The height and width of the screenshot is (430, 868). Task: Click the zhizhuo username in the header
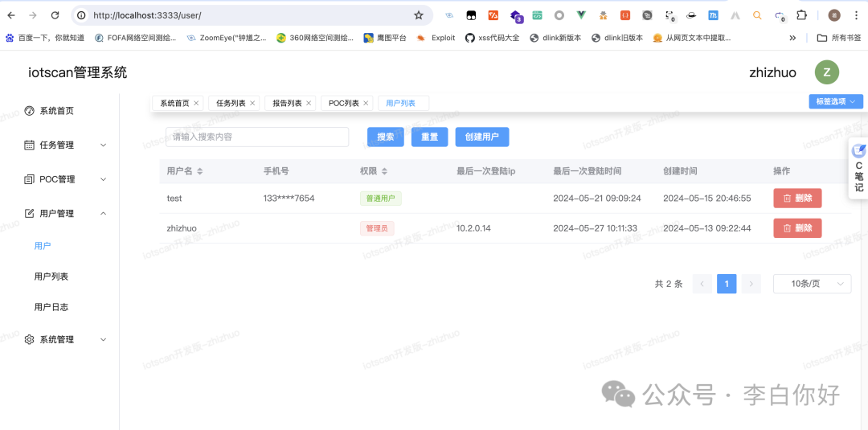(x=773, y=72)
